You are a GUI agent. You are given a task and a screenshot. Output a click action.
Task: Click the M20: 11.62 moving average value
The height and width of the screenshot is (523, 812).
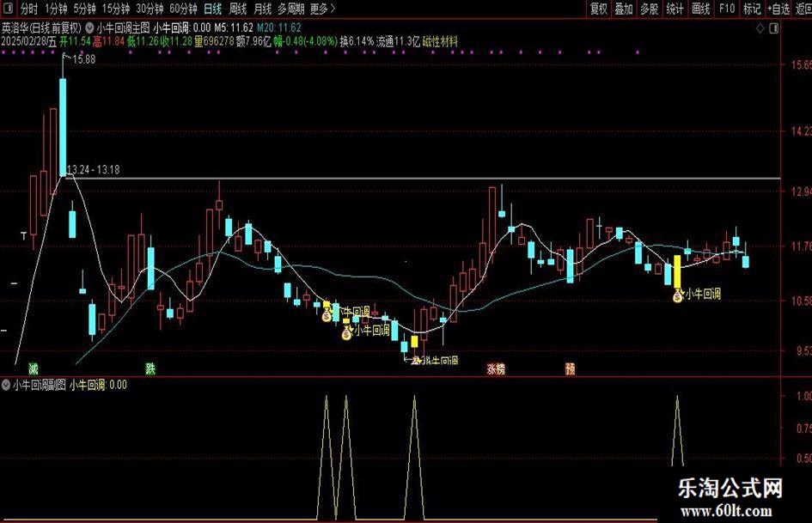[279, 27]
